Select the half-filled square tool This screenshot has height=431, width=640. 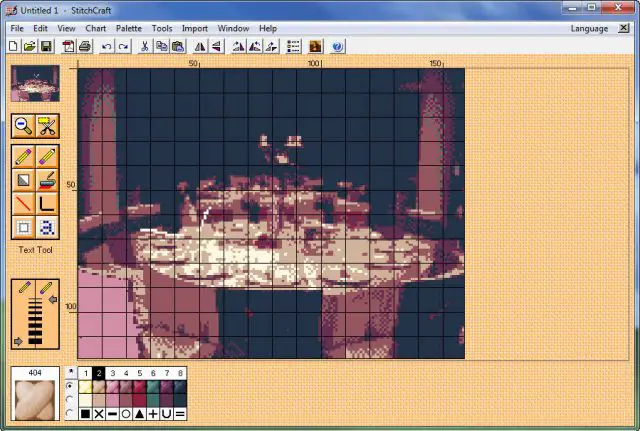click(23, 180)
